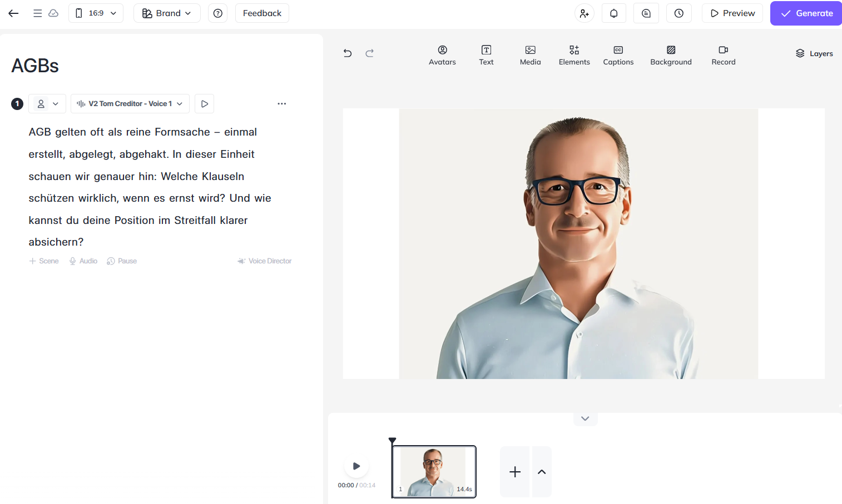Open the Elements panel

pyautogui.click(x=574, y=55)
